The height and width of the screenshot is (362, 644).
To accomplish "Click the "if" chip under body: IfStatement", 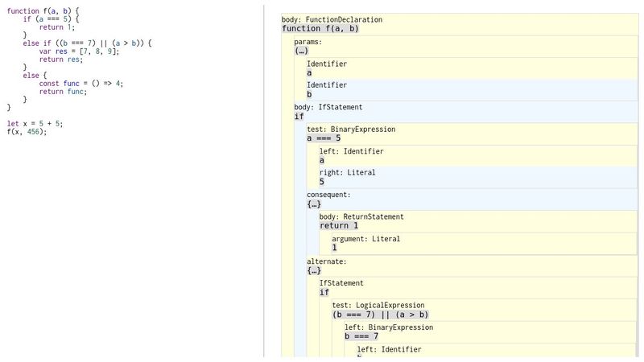I will coord(299,116).
